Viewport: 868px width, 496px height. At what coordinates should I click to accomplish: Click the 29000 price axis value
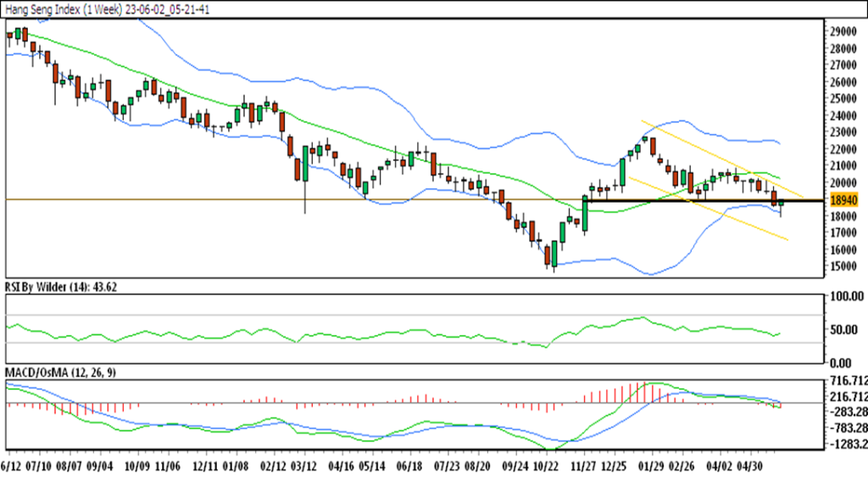click(x=843, y=32)
